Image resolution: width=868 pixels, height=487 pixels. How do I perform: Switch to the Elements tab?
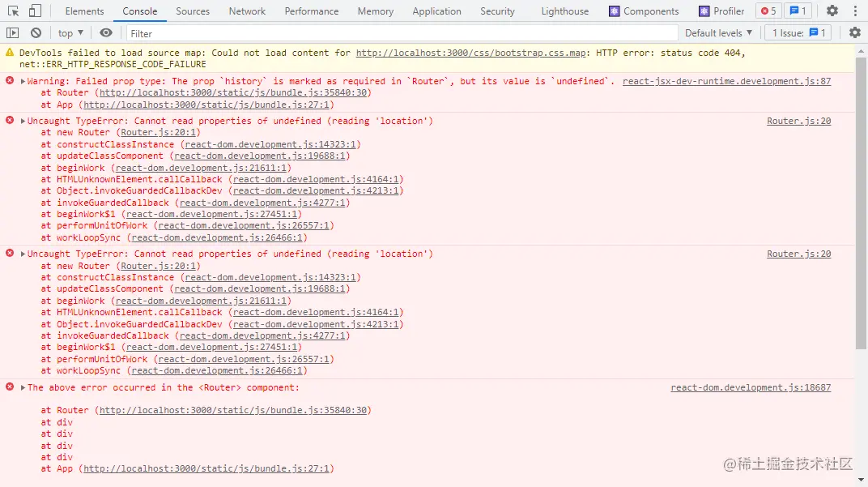(x=84, y=11)
